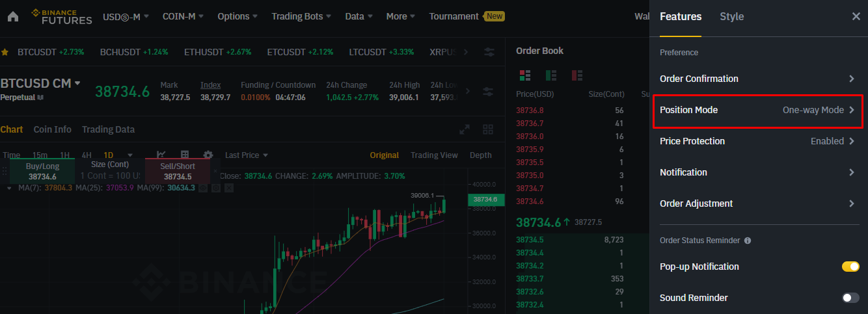Show only sell orders in order book
Viewport: 868px width, 314px height.
[x=576, y=75]
